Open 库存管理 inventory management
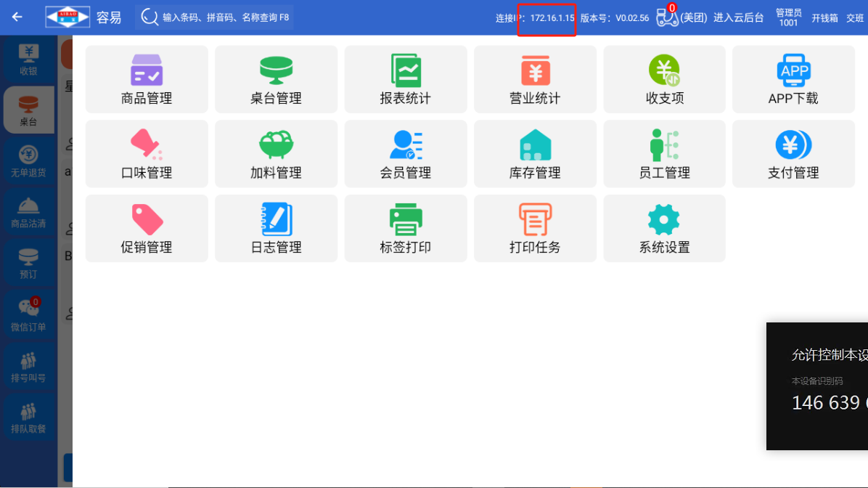This screenshot has height=488, width=868. [535, 154]
